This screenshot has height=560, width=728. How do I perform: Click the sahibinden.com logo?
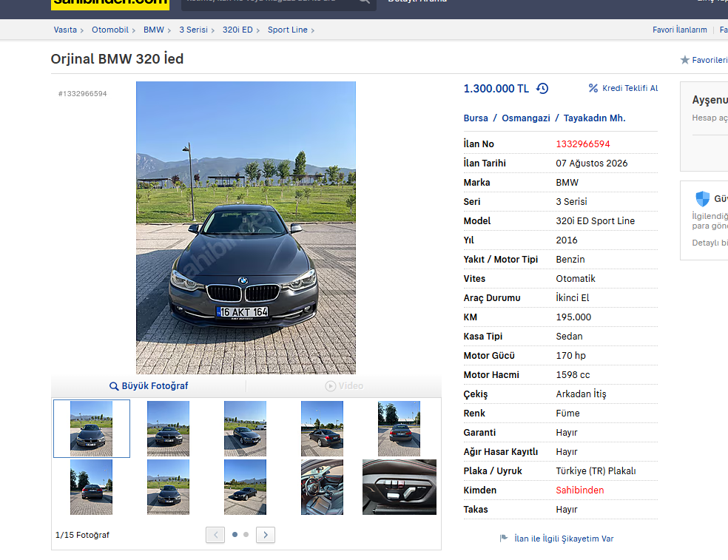click(x=110, y=3)
